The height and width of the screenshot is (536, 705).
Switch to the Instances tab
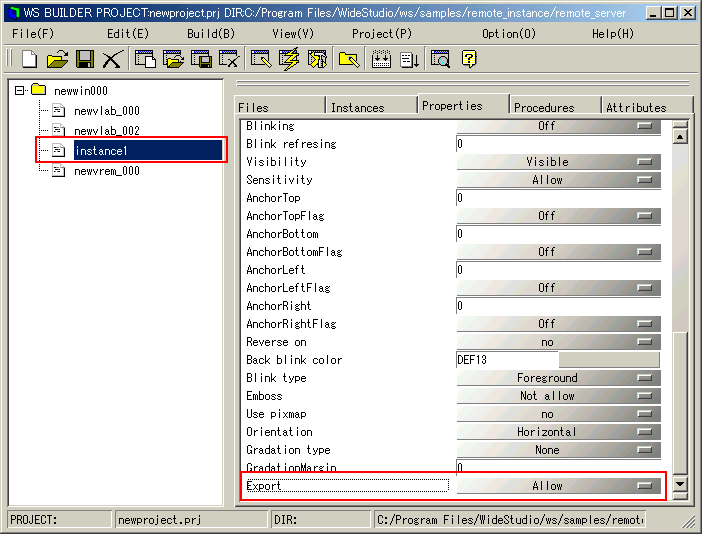coord(371,107)
